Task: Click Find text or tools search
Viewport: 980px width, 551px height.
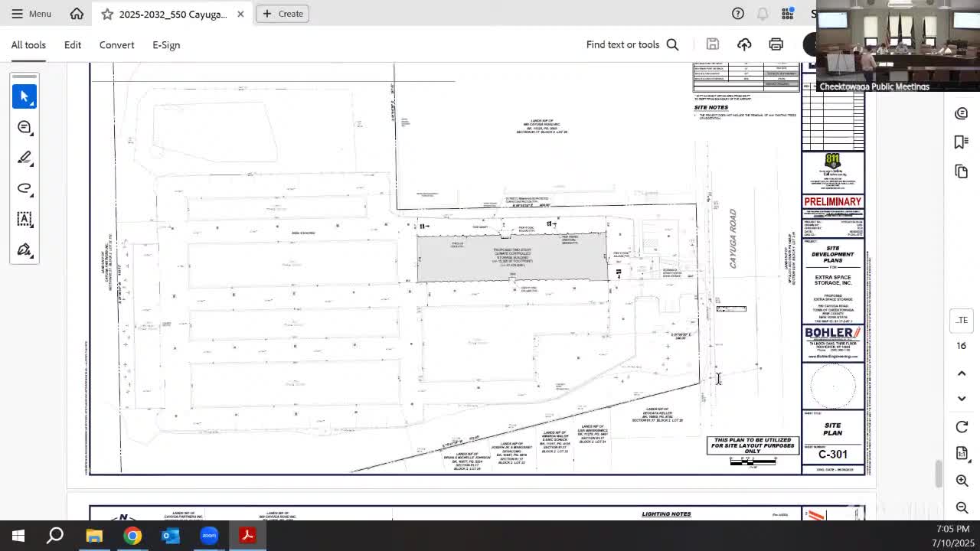Action: (632, 44)
